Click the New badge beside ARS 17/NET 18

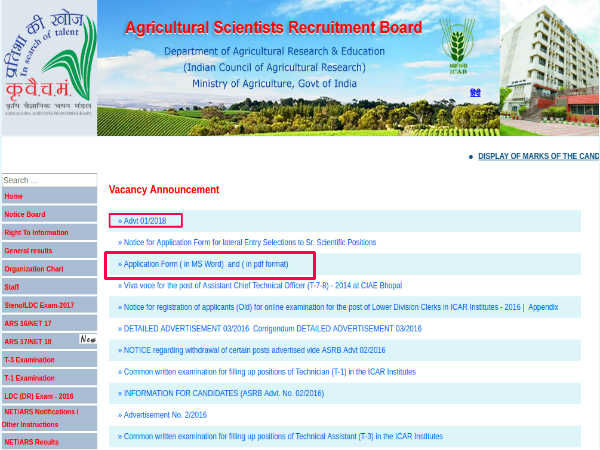tap(88, 339)
